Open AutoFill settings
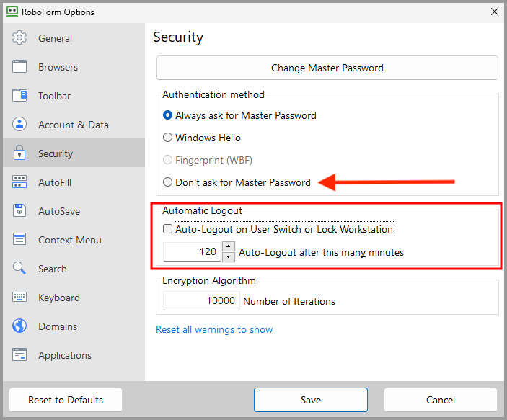 click(74, 182)
